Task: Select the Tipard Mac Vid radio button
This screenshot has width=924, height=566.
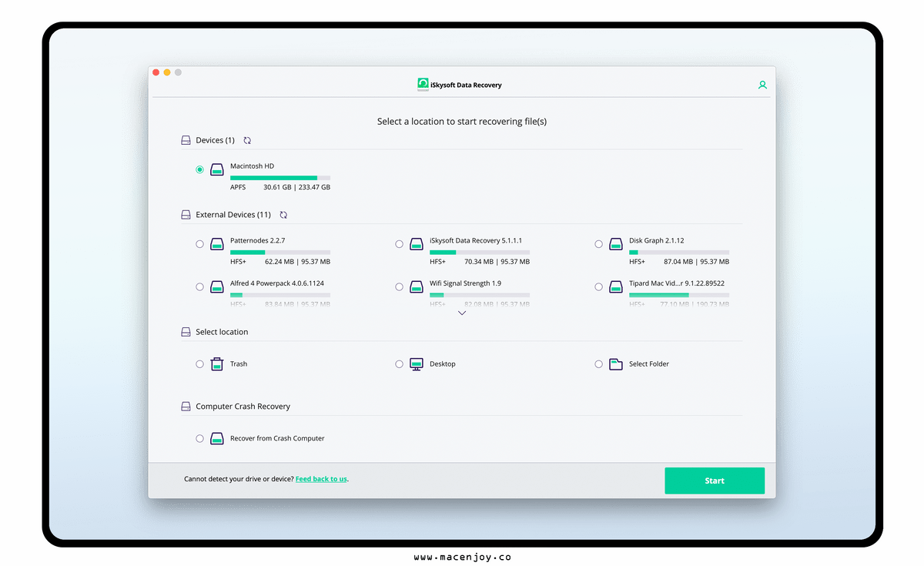Action: 598,286
